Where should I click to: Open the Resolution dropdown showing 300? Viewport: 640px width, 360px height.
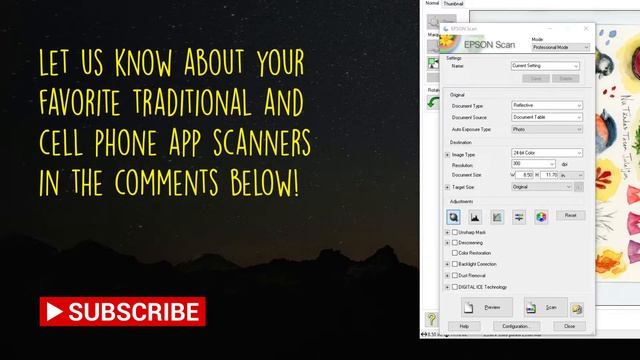533,164
